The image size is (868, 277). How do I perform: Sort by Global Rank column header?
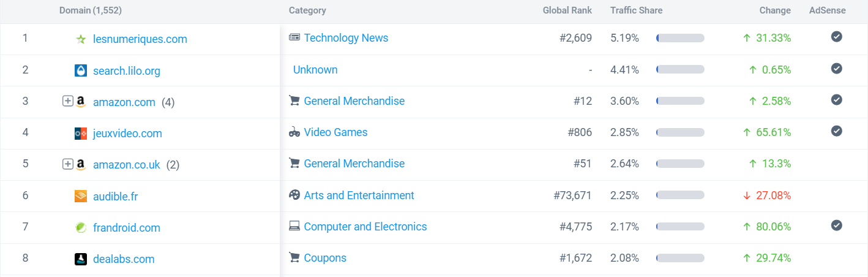[x=567, y=10]
